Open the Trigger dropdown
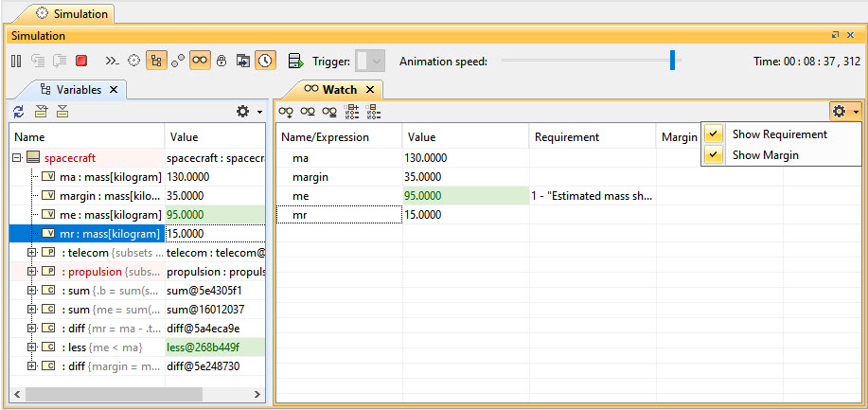Screen dimensions: 868x410 377,61
